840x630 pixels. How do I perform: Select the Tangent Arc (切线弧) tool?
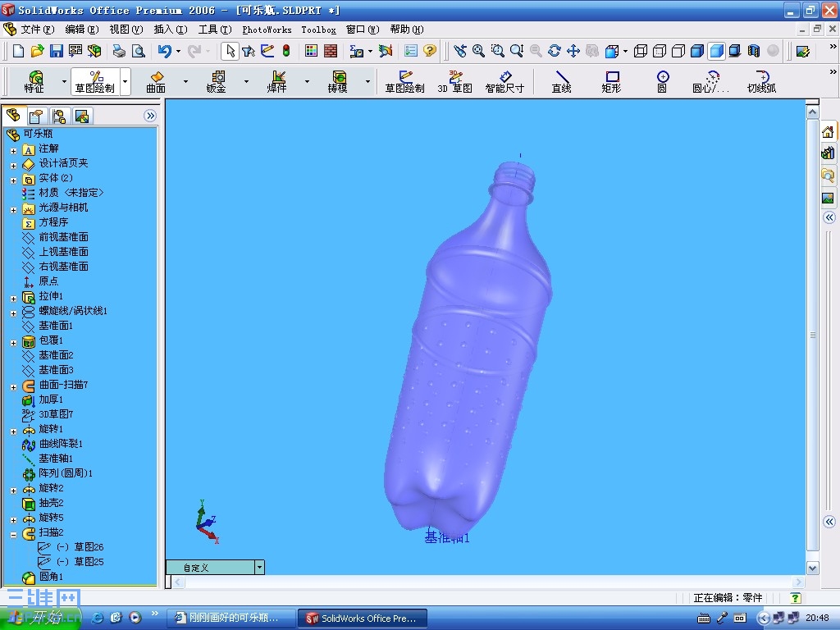761,81
